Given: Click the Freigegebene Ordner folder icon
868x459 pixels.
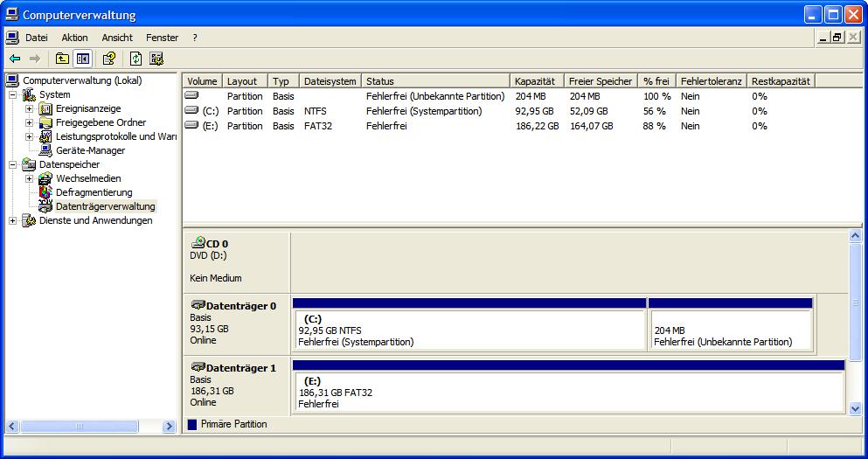Looking at the screenshot, I should [46, 123].
